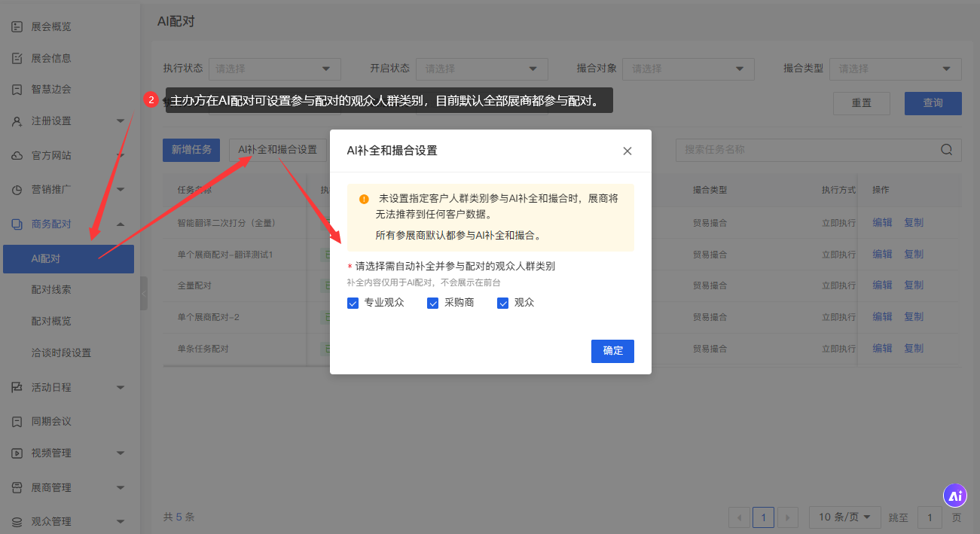
Task: Click the 确定 button
Action: click(612, 351)
